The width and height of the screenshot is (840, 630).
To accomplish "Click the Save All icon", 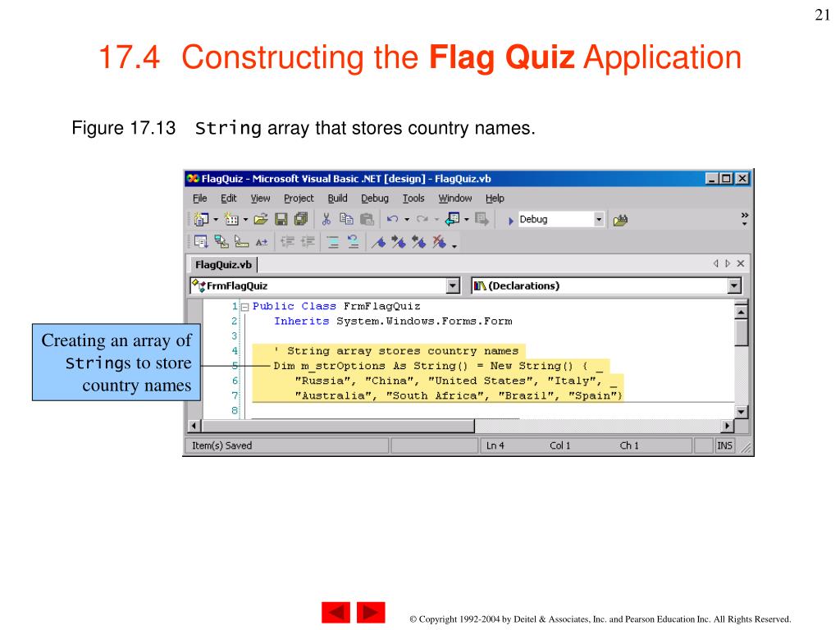I will [x=302, y=219].
